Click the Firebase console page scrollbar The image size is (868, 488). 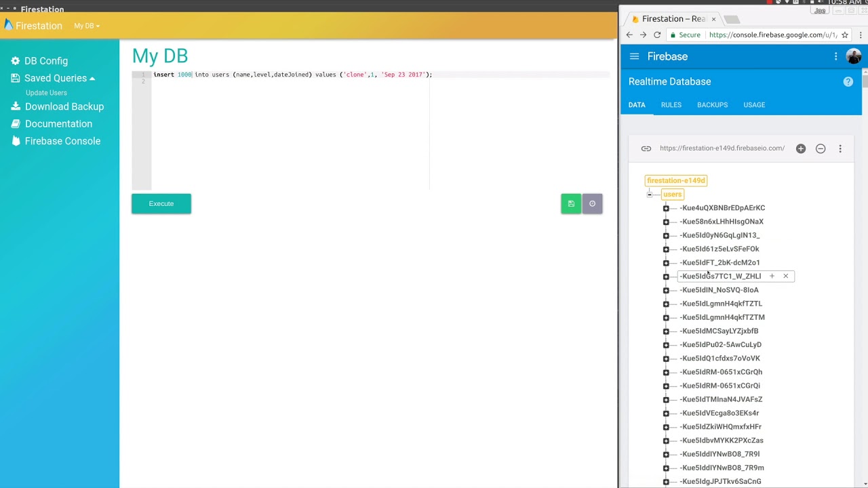tap(865, 80)
